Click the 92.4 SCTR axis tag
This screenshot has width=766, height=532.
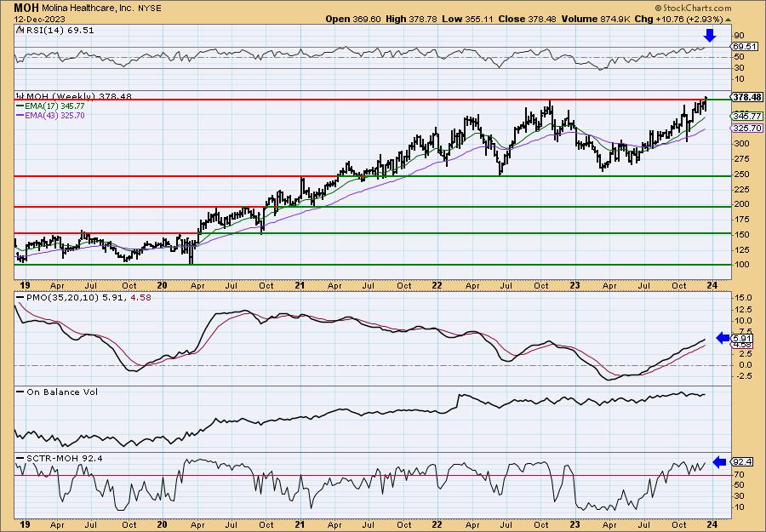tap(742, 461)
